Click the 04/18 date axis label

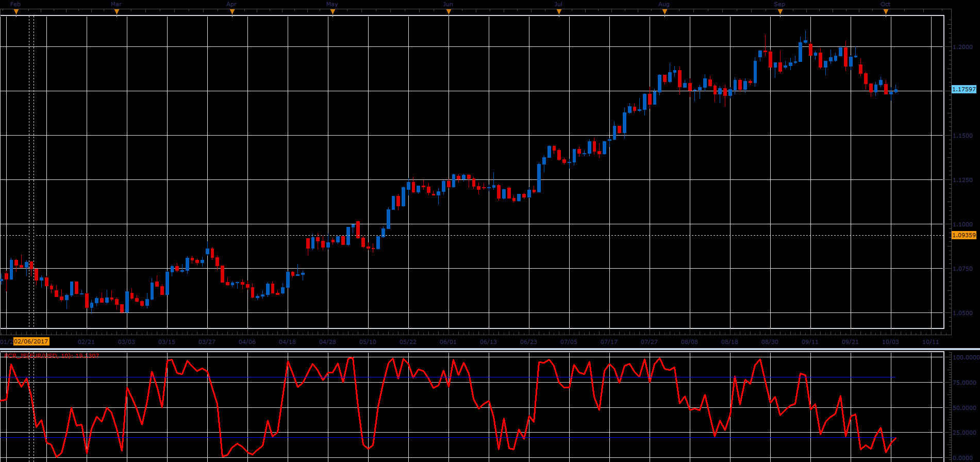(x=287, y=342)
